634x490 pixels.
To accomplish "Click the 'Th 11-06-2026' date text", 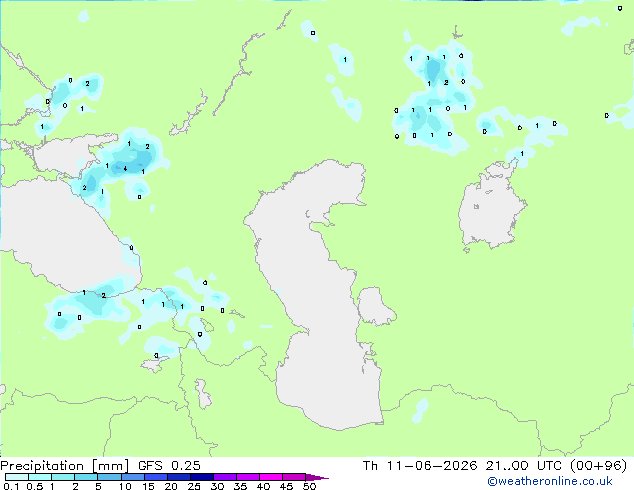I will coord(420,466).
